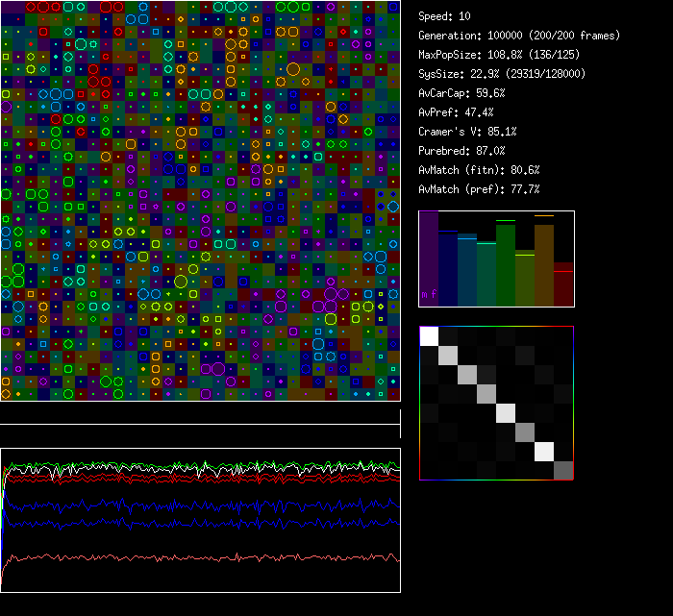Image resolution: width=673 pixels, height=616 pixels.
Task: Click the Generation counter text
Action: tap(519, 36)
